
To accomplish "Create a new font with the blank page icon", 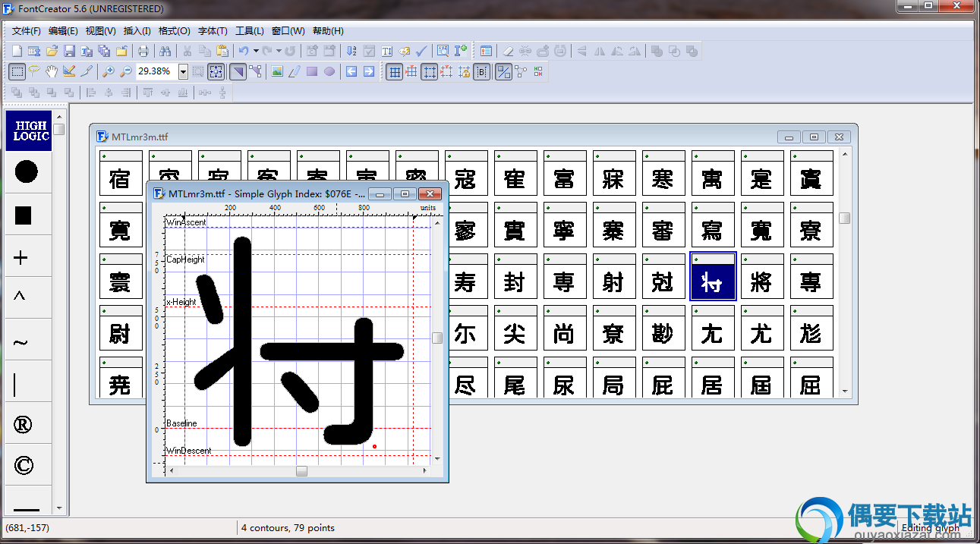I will point(17,51).
